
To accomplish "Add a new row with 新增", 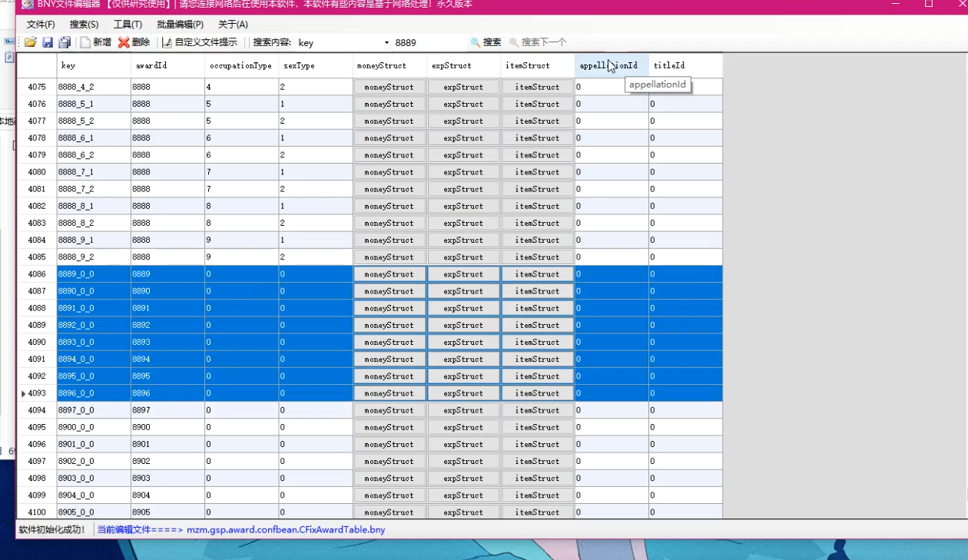I will point(95,42).
